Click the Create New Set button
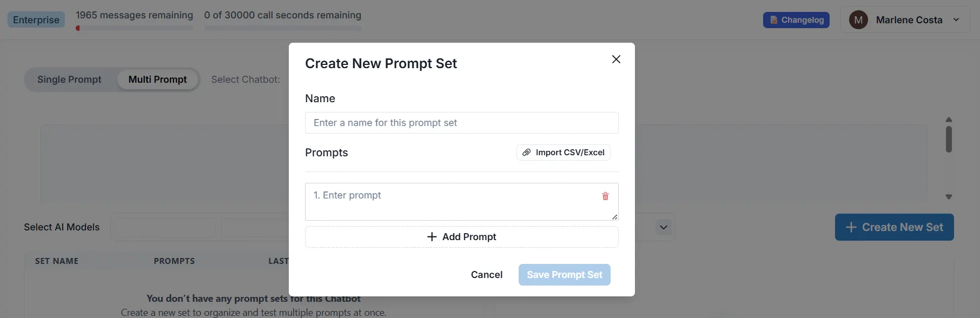 [x=894, y=227]
